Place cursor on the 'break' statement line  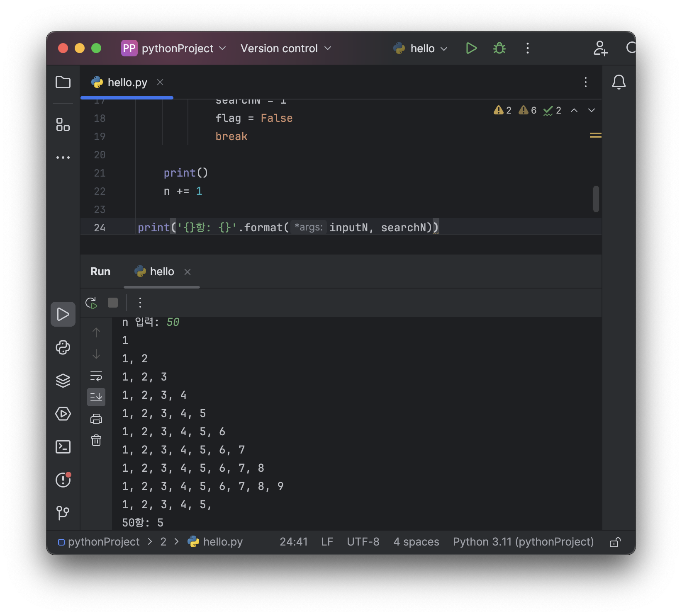pos(231,136)
